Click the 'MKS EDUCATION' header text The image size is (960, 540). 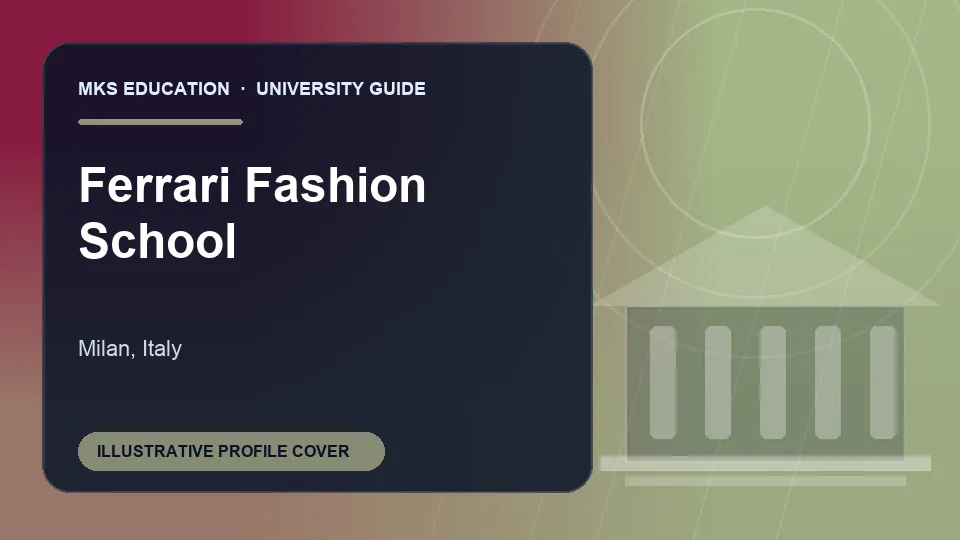click(x=154, y=89)
